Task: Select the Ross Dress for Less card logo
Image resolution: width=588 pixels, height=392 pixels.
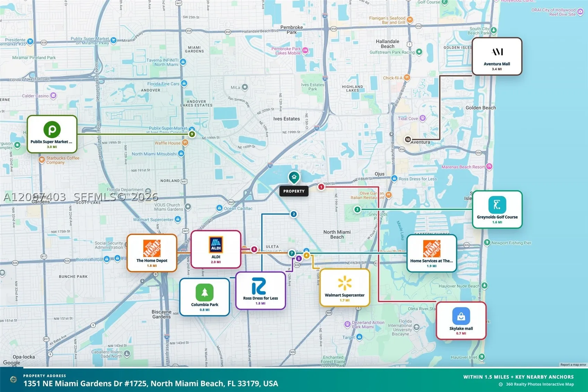Action: pos(259,286)
